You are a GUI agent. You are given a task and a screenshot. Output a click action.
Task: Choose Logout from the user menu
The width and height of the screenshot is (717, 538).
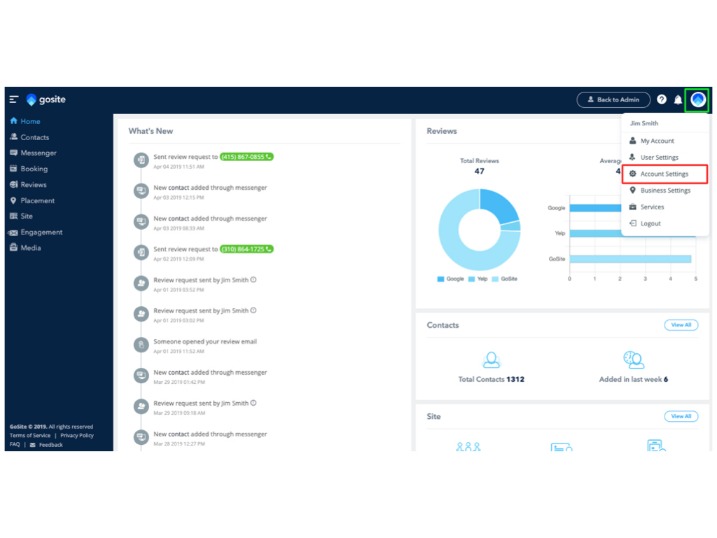[650, 223]
